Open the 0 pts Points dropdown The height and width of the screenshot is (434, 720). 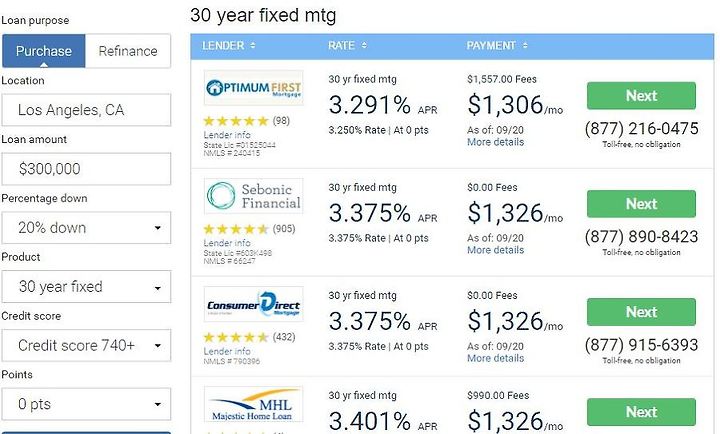[86, 404]
